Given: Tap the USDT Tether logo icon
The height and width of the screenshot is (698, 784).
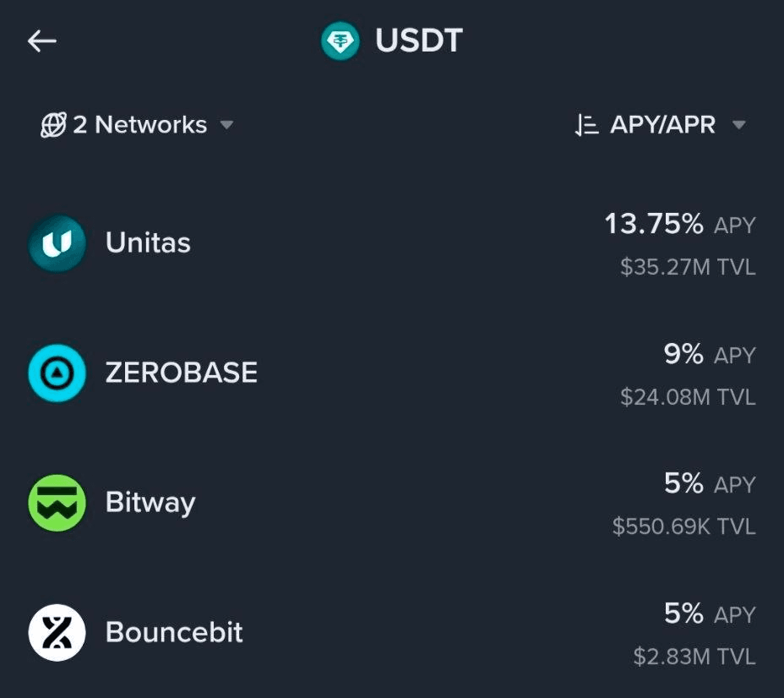Looking at the screenshot, I should coord(340,41).
